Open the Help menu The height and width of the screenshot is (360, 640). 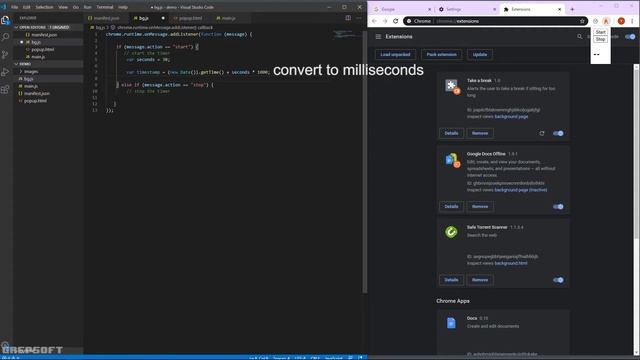123,7
